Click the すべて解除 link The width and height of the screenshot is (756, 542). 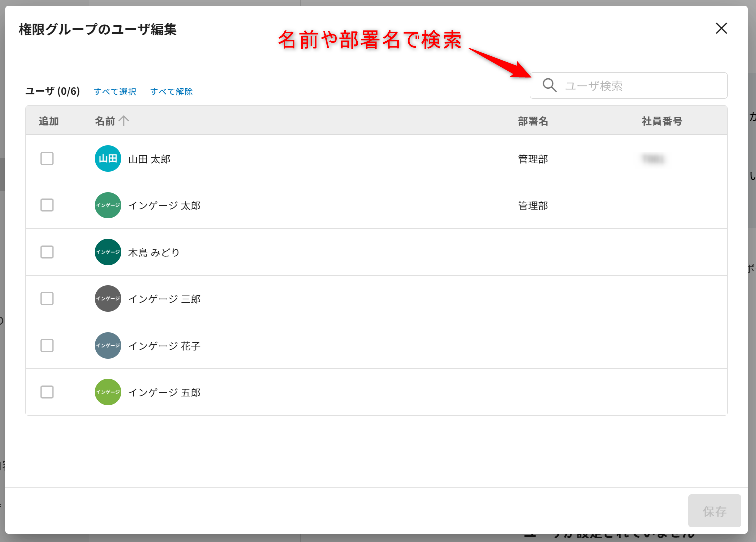(x=171, y=92)
